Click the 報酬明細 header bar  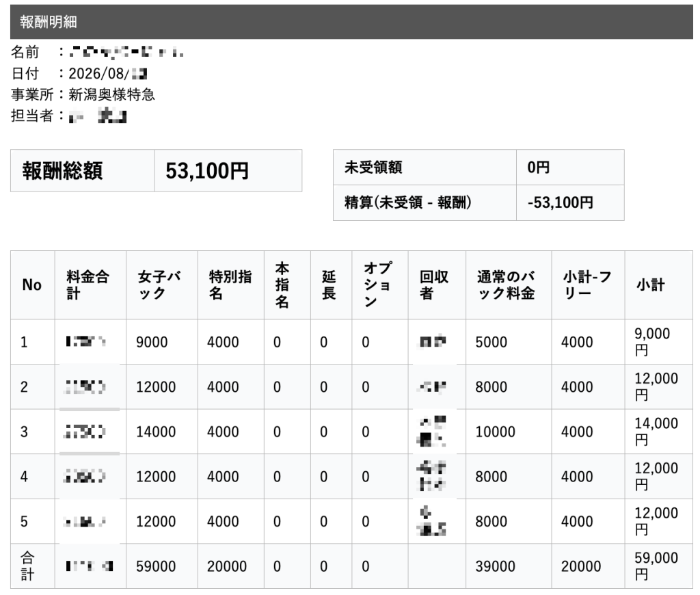tap(351, 22)
